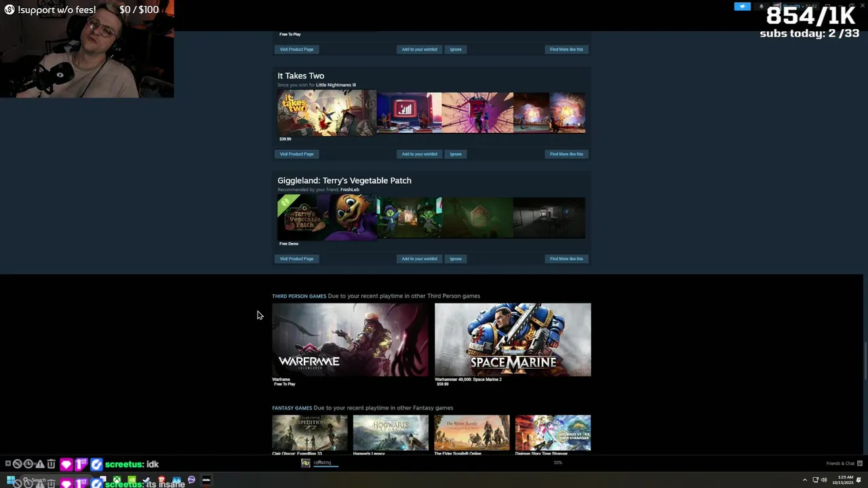The width and height of the screenshot is (868, 488).
Task: Visit Product Page for It Takes Two
Action: [x=296, y=154]
